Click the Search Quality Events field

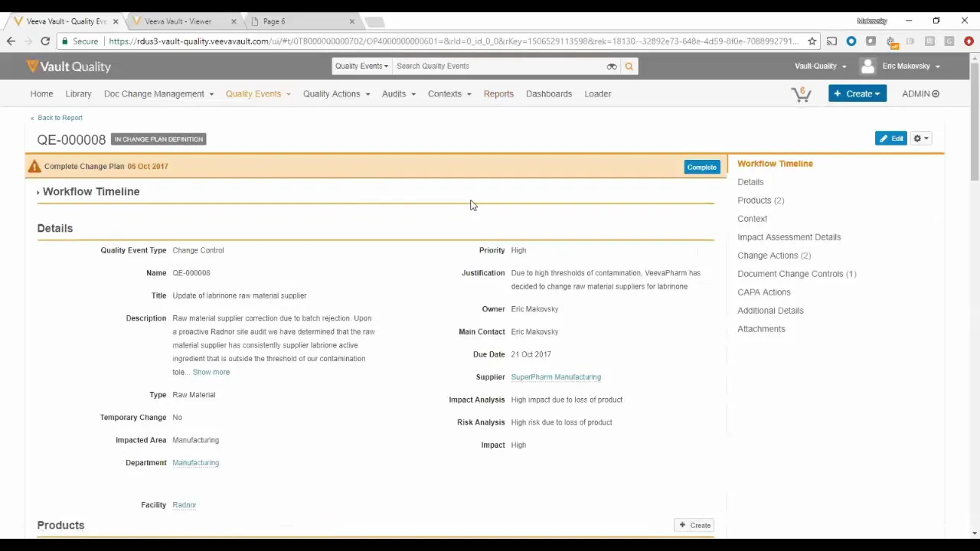pyautogui.click(x=498, y=67)
